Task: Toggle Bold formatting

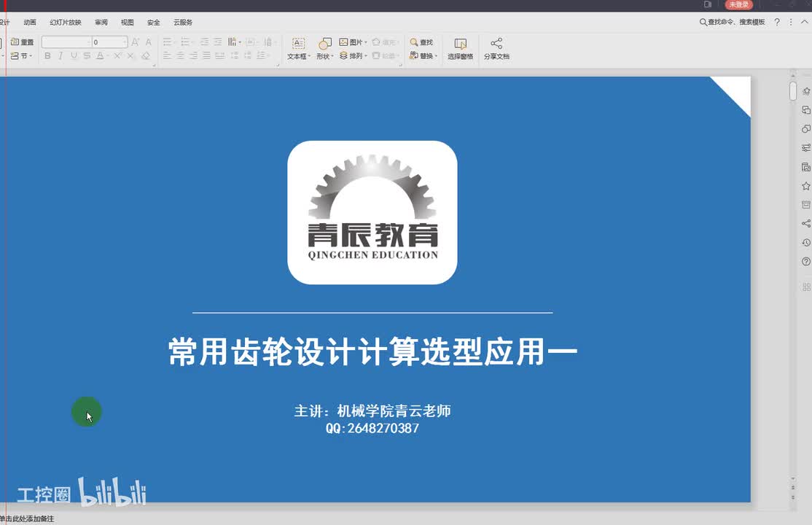Action: [47, 55]
